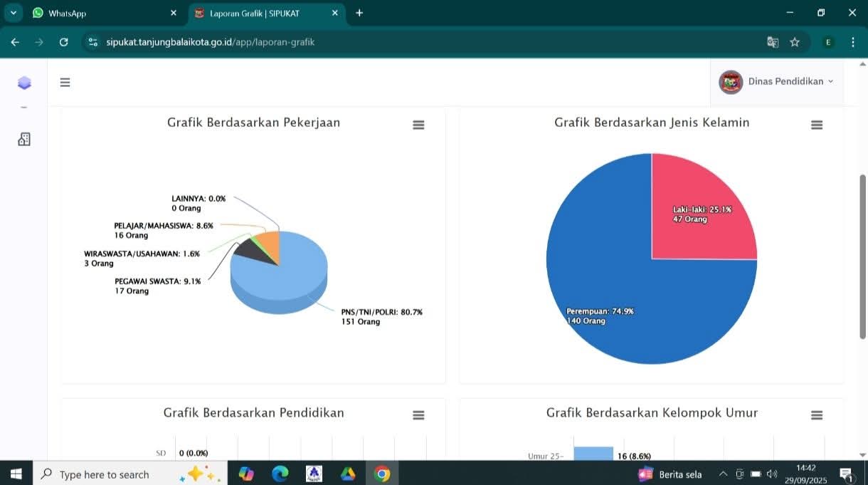
Task: Open chart menu for Grafik Berdasarkan Pendidikan
Action: [x=418, y=415]
